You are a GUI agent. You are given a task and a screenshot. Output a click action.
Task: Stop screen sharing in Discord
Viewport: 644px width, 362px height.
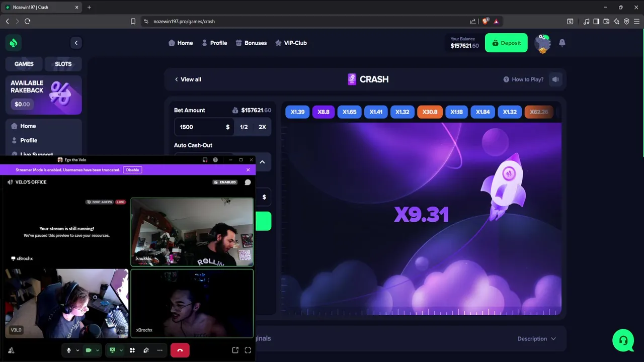click(x=112, y=350)
